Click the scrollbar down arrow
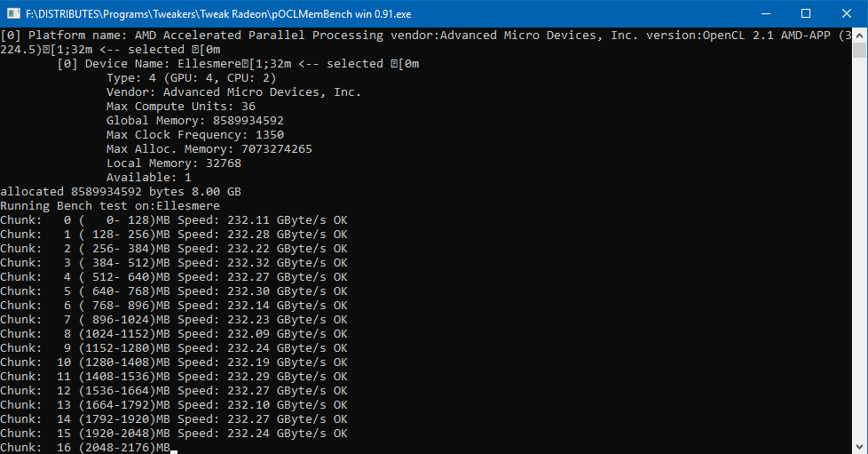Viewport: 868px width, 454px height. pyautogui.click(x=860, y=446)
